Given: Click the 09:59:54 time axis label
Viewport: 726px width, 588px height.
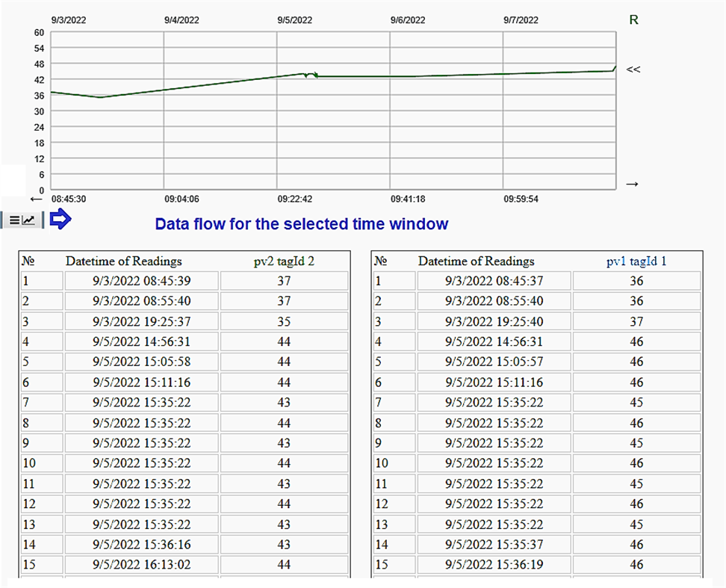Looking at the screenshot, I should click(521, 199).
